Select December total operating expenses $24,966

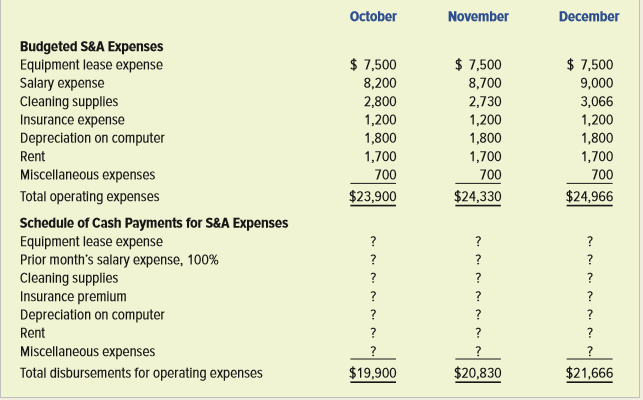[x=589, y=197]
